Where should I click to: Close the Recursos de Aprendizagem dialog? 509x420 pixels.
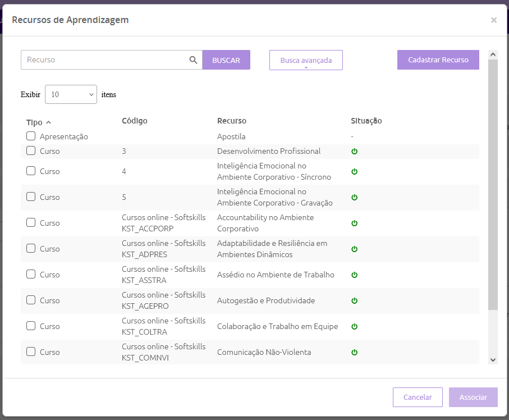494,20
